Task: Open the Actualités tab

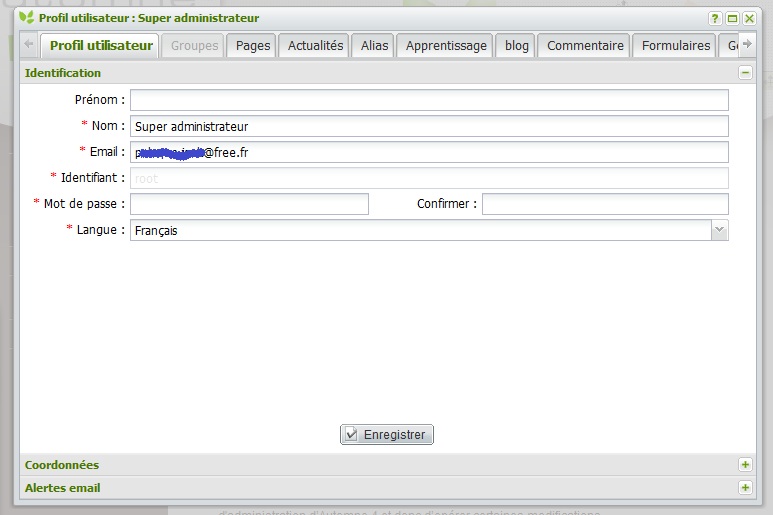Action: (315, 46)
